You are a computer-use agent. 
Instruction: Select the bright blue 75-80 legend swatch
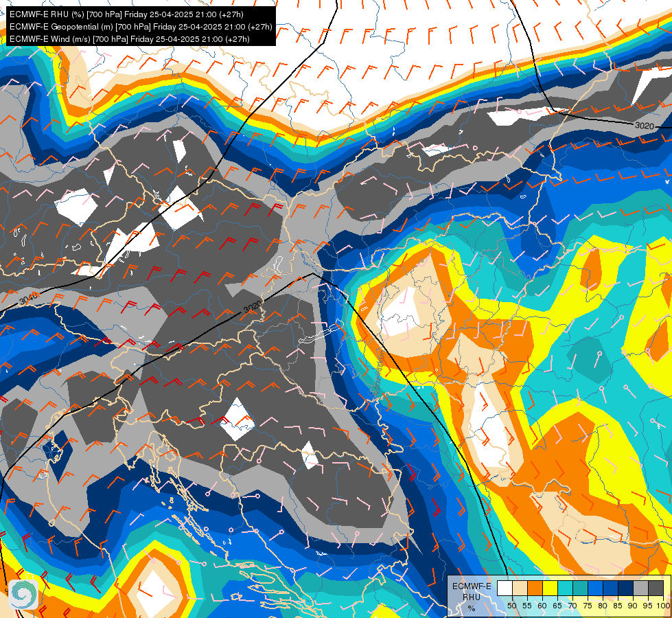596,588
